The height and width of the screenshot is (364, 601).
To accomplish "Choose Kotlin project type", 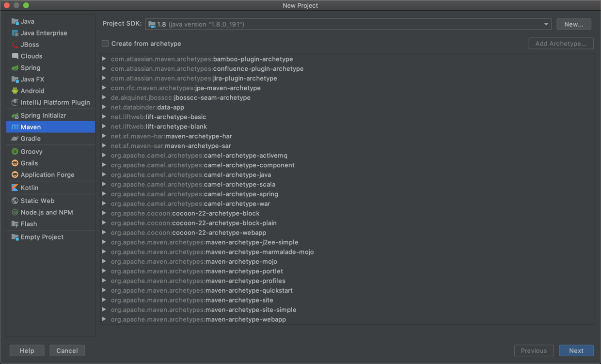I will (x=50, y=188).
